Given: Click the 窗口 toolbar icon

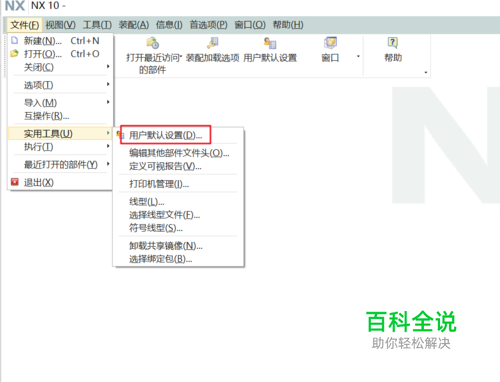Looking at the screenshot, I should (330, 43).
